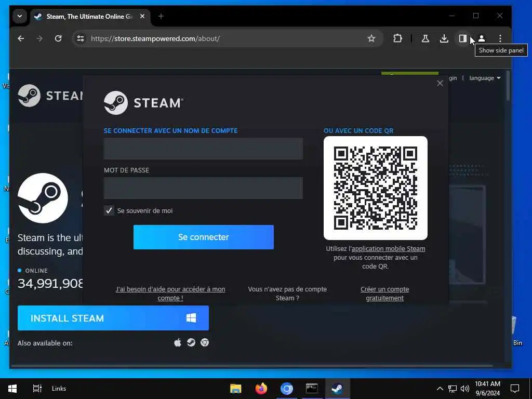Click the Links toolbar on the taskbar
Image resolution: width=532 pixels, height=399 pixels.
[59, 389]
